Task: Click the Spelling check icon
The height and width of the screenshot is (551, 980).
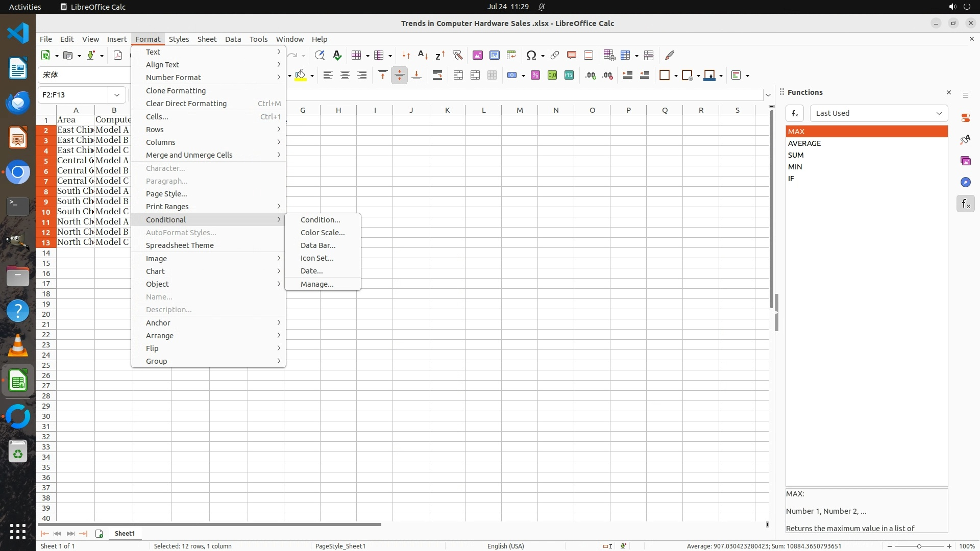Action: 337,55
